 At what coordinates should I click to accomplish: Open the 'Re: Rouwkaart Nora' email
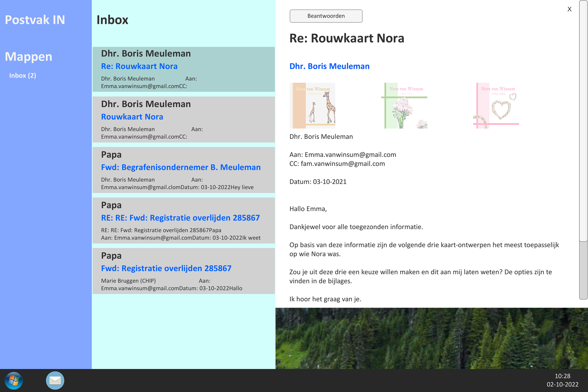(184, 69)
